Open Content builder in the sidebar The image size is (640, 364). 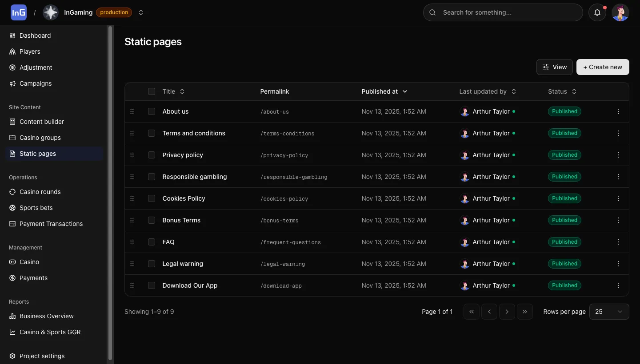pos(42,122)
